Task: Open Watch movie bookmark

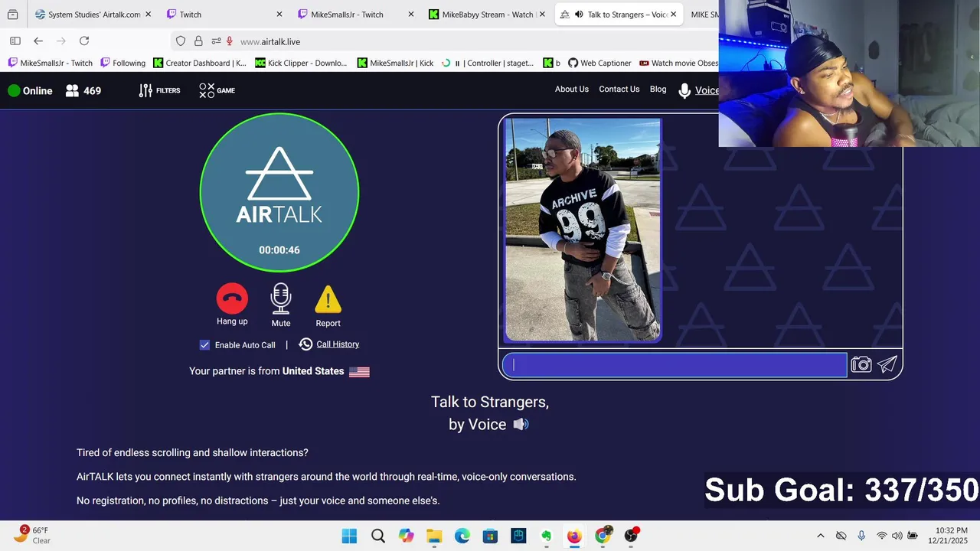Action: [678, 63]
